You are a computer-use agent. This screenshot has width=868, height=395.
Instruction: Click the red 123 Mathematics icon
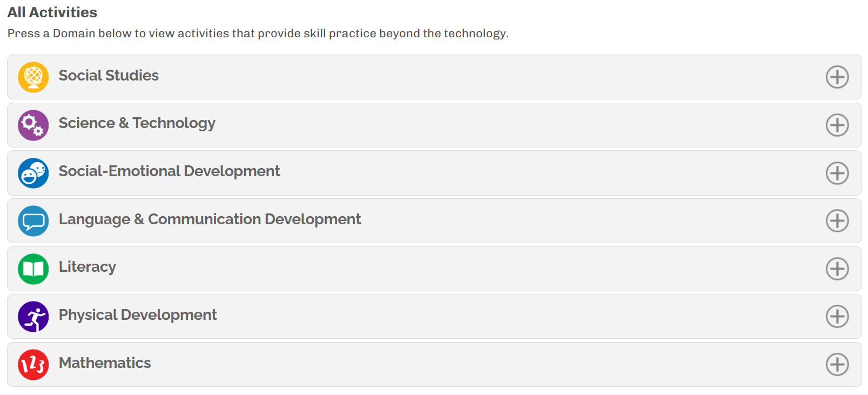(x=33, y=365)
